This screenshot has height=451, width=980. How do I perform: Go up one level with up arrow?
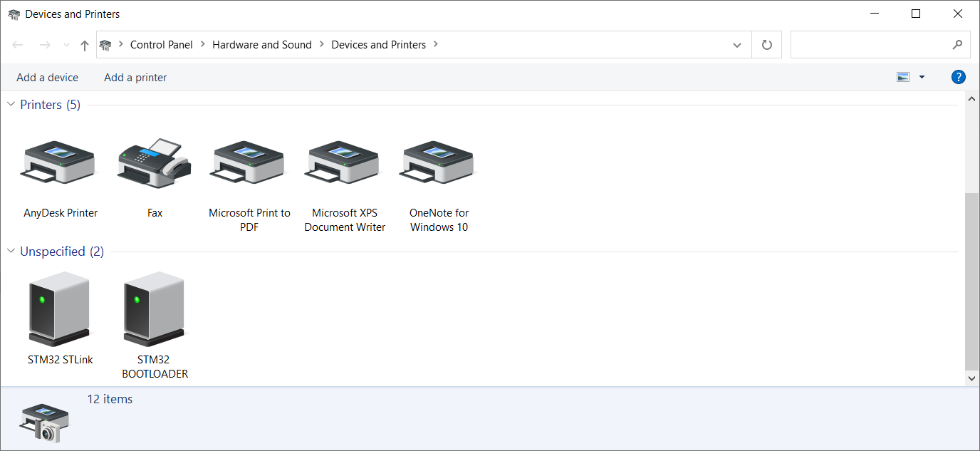(x=85, y=45)
